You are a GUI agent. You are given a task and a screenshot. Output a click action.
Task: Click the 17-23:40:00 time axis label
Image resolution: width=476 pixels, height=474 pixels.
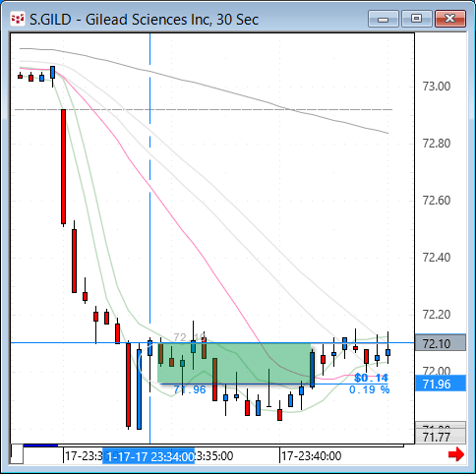coord(311,456)
